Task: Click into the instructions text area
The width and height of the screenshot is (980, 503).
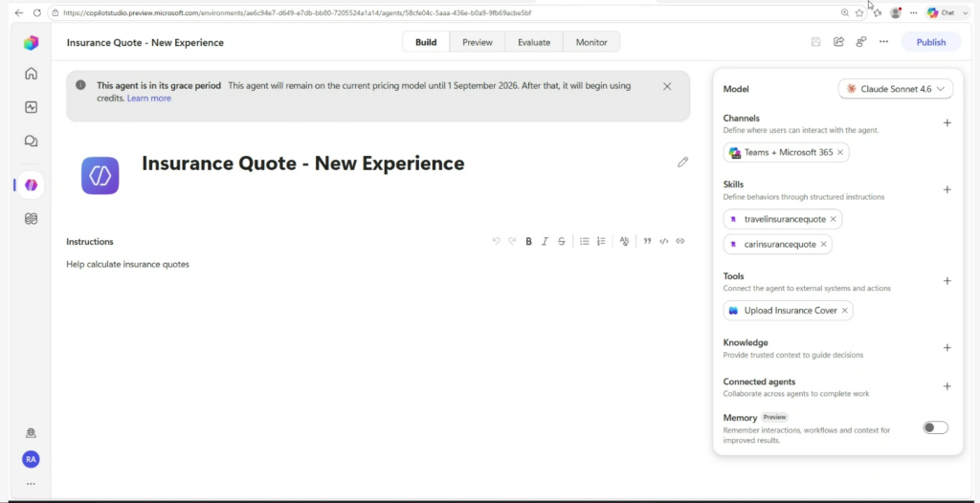Action: (x=377, y=264)
